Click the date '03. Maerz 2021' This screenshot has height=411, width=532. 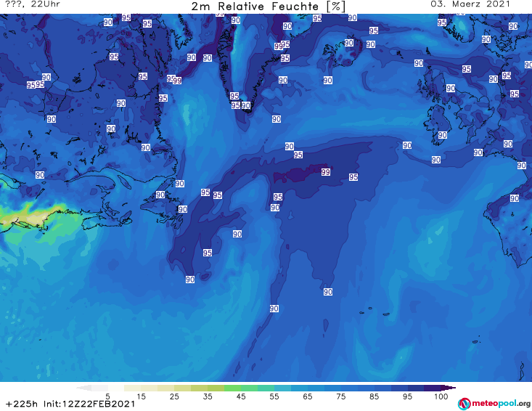click(x=470, y=4)
